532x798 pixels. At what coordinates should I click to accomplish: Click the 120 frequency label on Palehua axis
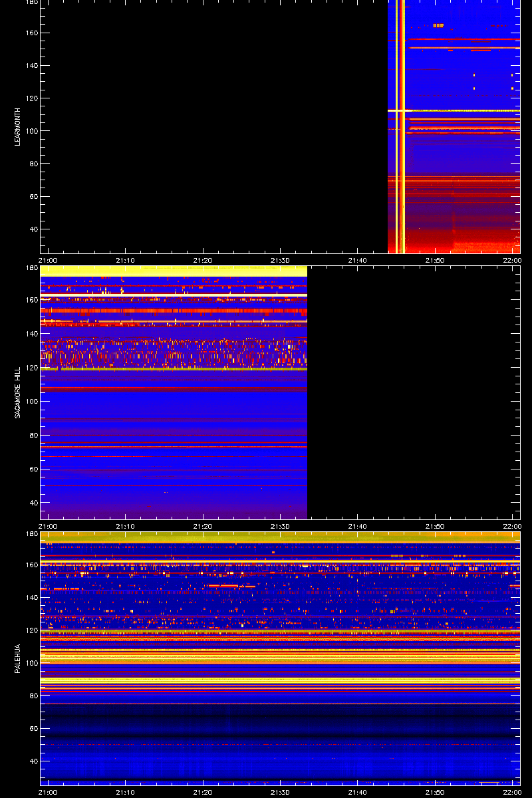(33, 630)
